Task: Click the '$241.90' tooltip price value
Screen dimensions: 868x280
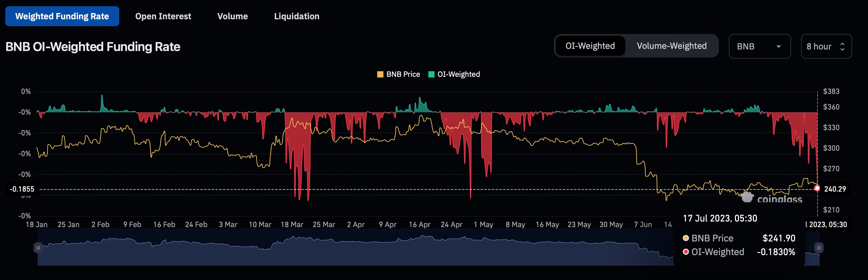Action: pyautogui.click(x=779, y=238)
